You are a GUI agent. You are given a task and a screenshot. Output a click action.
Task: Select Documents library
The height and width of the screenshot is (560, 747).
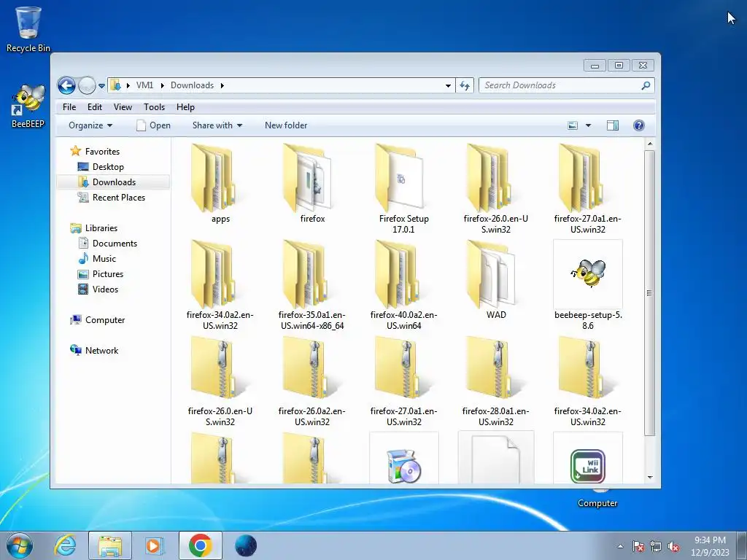(x=115, y=244)
